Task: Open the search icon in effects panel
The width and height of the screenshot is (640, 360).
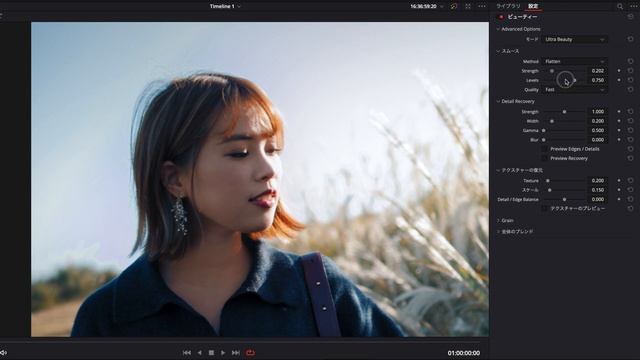Action: click(x=620, y=7)
